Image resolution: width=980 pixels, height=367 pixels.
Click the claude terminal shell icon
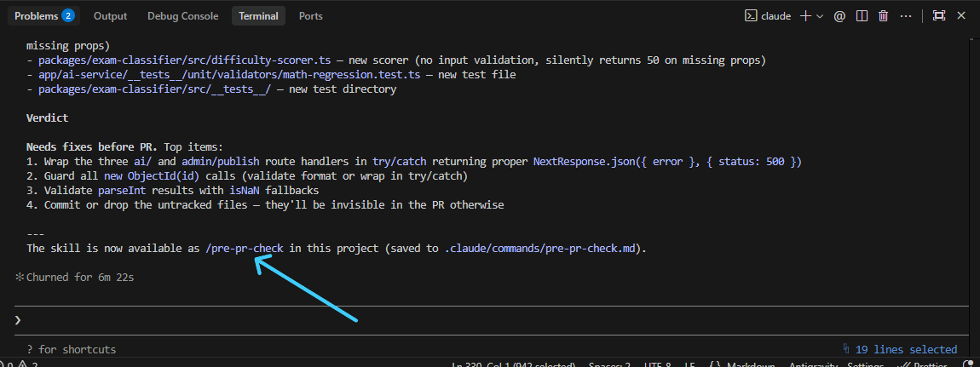(751, 16)
